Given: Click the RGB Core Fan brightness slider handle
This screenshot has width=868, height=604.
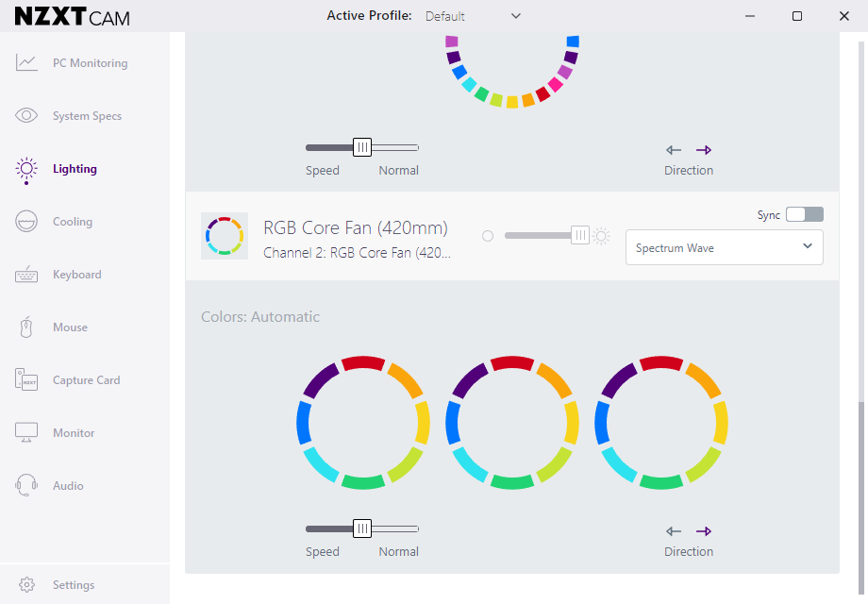Looking at the screenshot, I should coord(579,235).
